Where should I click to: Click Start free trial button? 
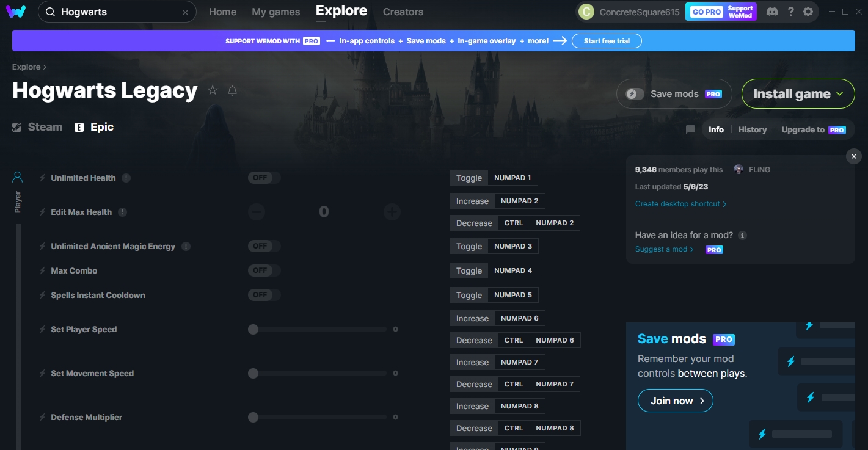pyautogui.click(x=607, y=41)
